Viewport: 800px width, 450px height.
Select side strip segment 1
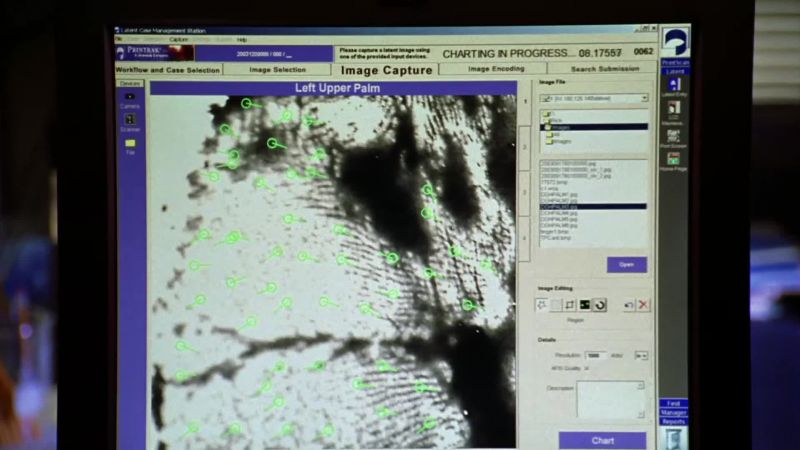point(525,102)
